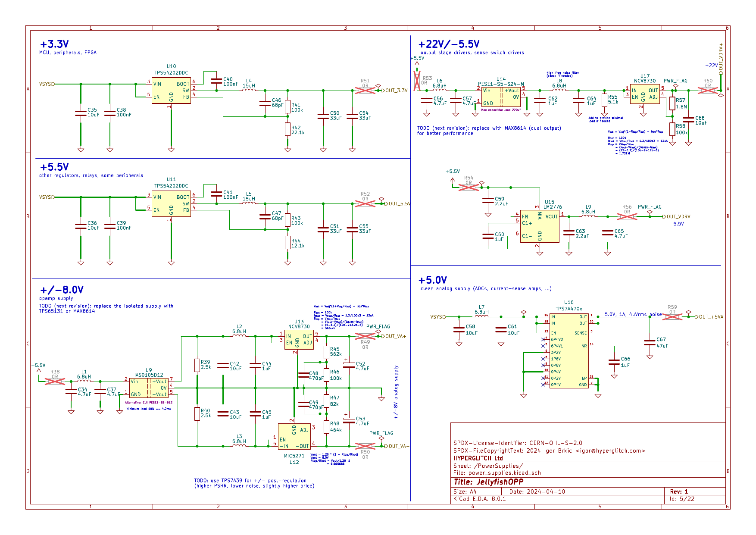Select the +/-8.0V section heading
Viewport: 756px width, 535px height.
62,290
